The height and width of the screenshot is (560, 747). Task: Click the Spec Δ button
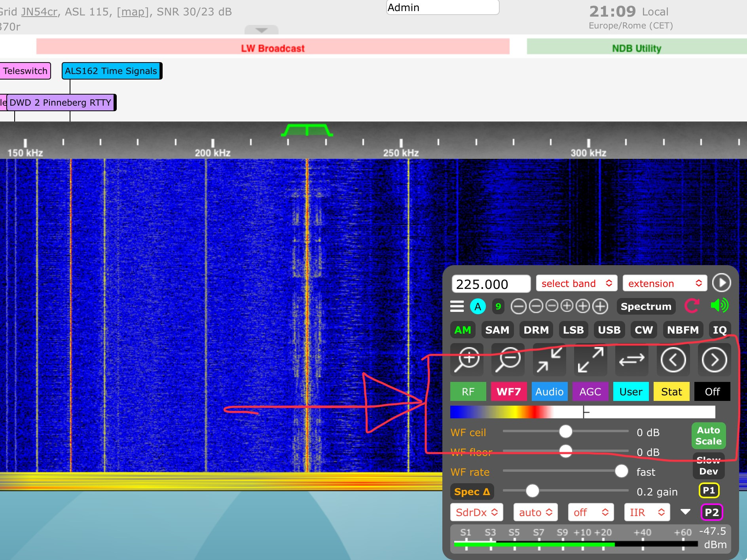click(472, 492)
